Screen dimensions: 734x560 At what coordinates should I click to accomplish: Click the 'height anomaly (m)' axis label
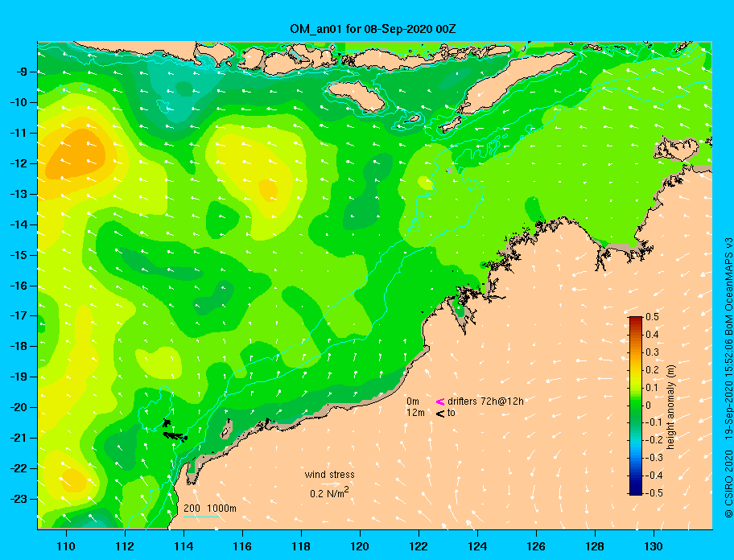[670, 406]
